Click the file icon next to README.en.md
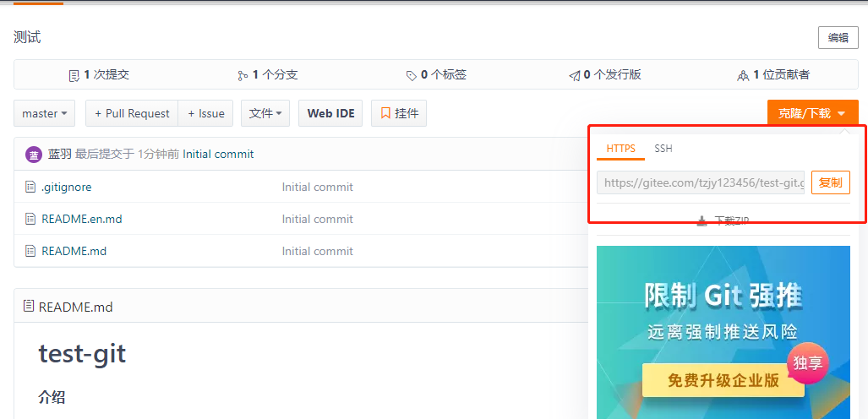Viewport: 868px width, 419px height. (30, 219)
